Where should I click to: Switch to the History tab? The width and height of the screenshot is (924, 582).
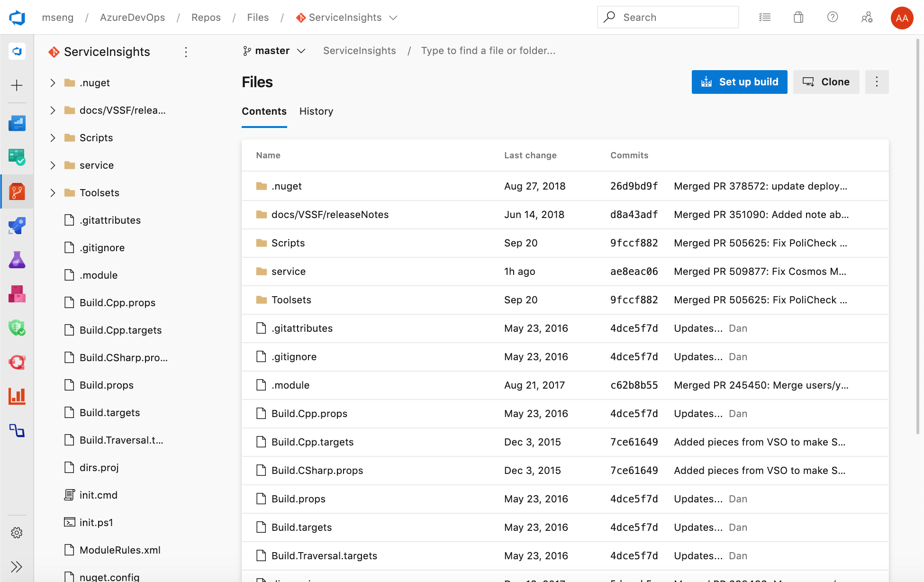click(316, 110)
